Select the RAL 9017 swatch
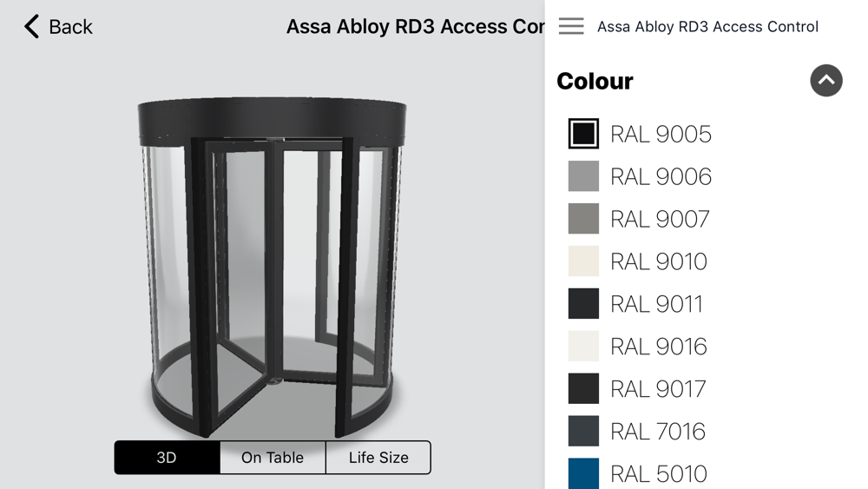The image size is (868, 489). coord(583,389)
